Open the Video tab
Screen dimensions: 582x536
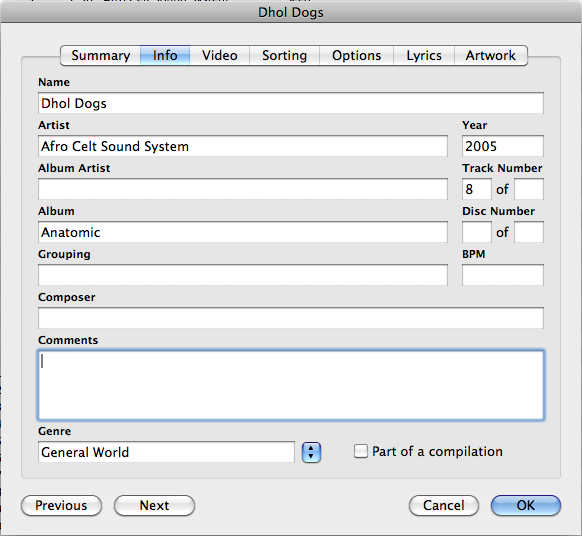(x=220, y=56)
